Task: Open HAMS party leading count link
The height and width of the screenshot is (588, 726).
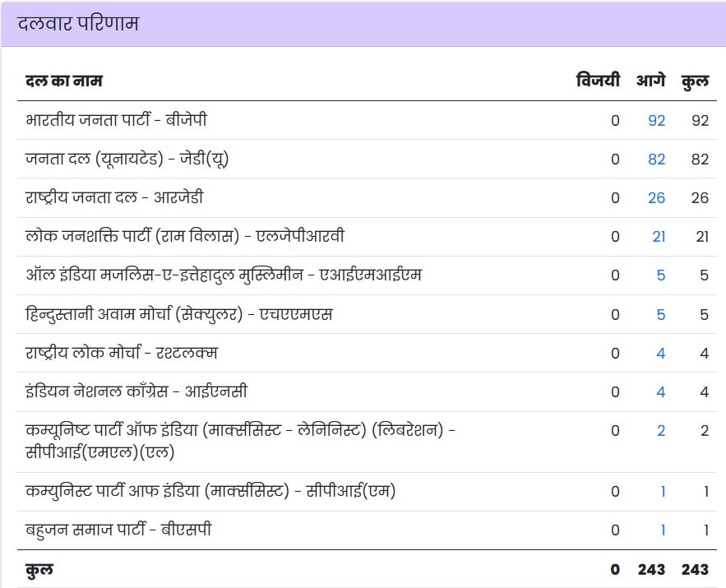Action: point(661,314)
